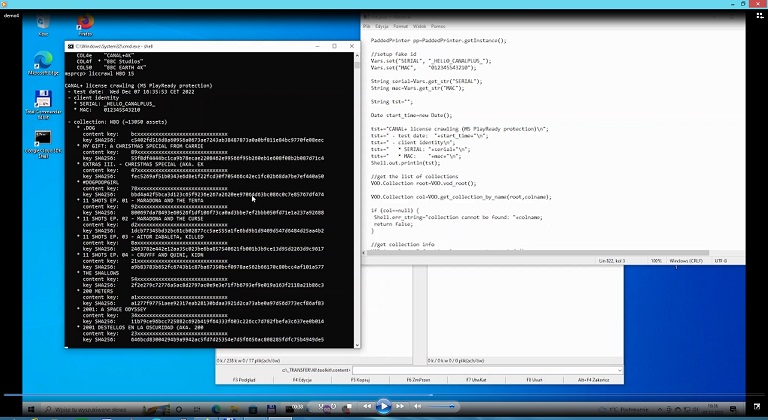Image resolution: width=768 pixels, height=420 pixels.
Task: Toggle shuffle mode in the player
Action: tap(322, 407)
